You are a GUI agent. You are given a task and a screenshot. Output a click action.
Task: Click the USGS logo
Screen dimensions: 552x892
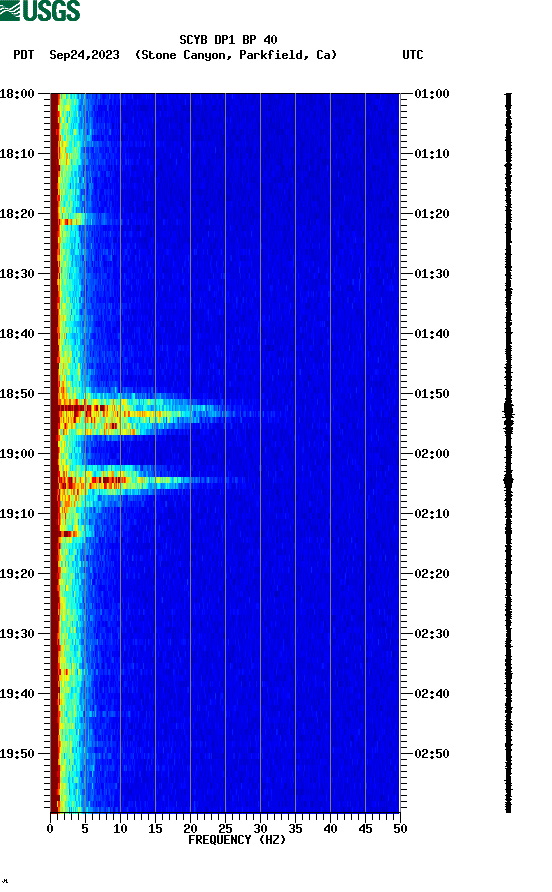pos(40,11)
